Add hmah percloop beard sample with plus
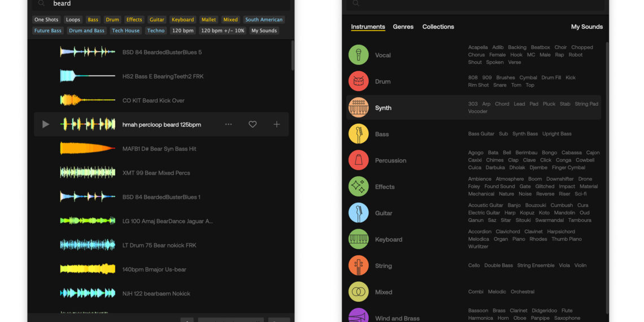 click(x=276, y=124)
